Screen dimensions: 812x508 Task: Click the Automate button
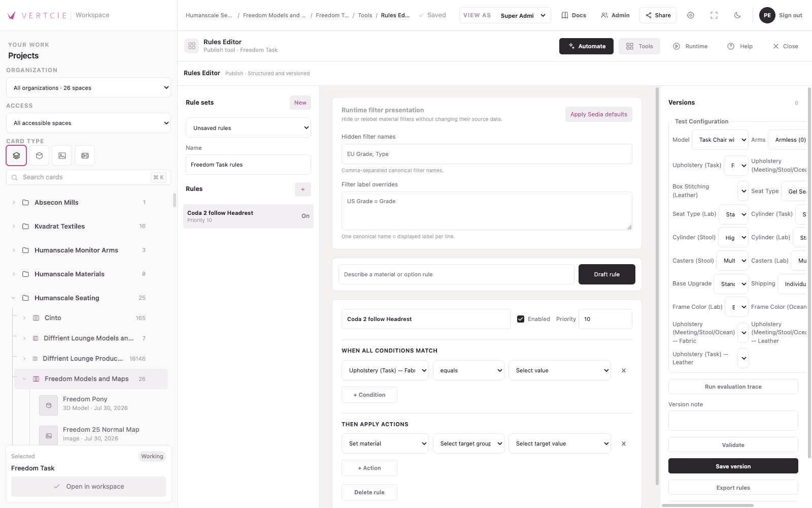(x=586, y=46)
